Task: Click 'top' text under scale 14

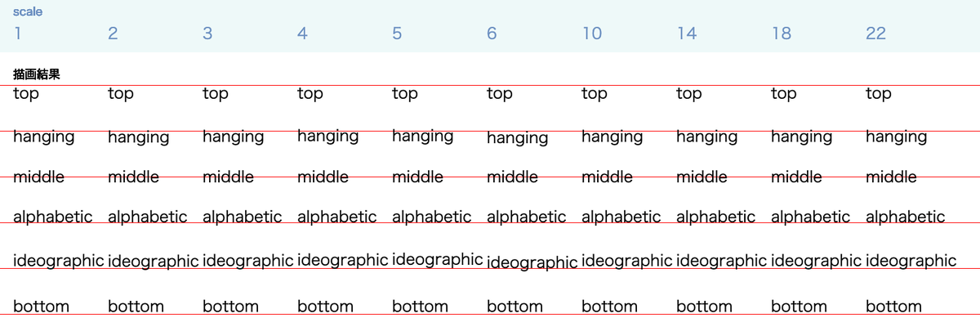Action: pos(689,94)
